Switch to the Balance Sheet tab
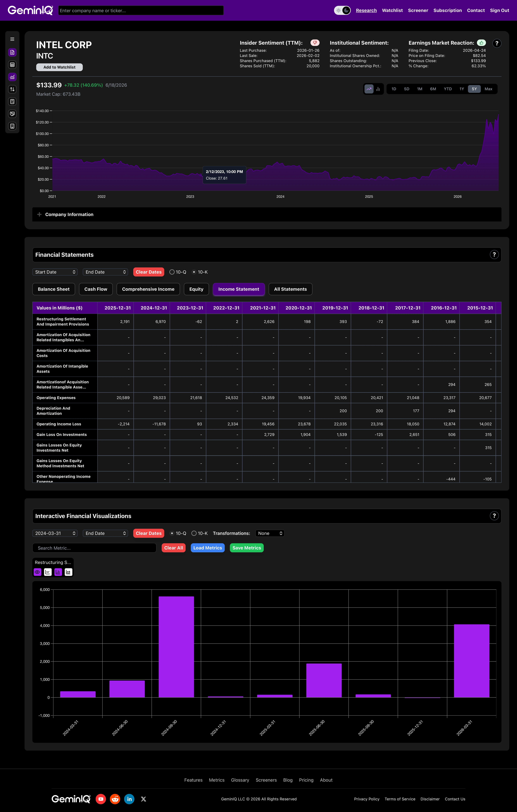The image size is (517, 812). pos(54,289)
